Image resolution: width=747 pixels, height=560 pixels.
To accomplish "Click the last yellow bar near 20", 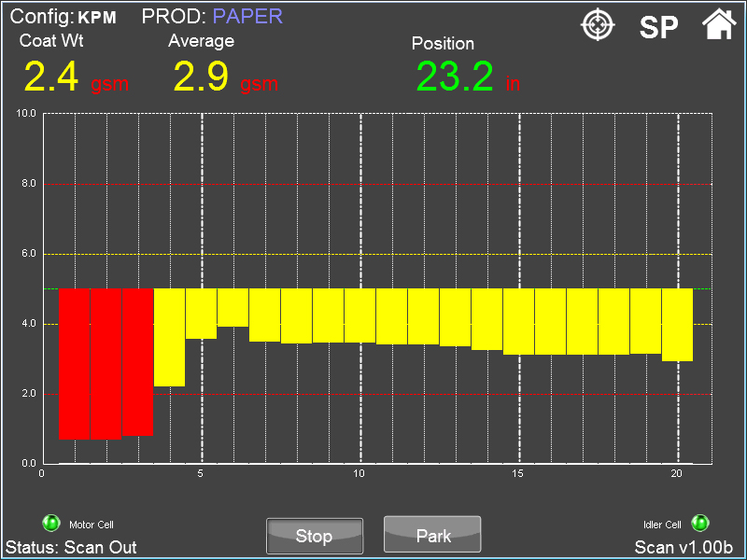I will pos(677,325).
